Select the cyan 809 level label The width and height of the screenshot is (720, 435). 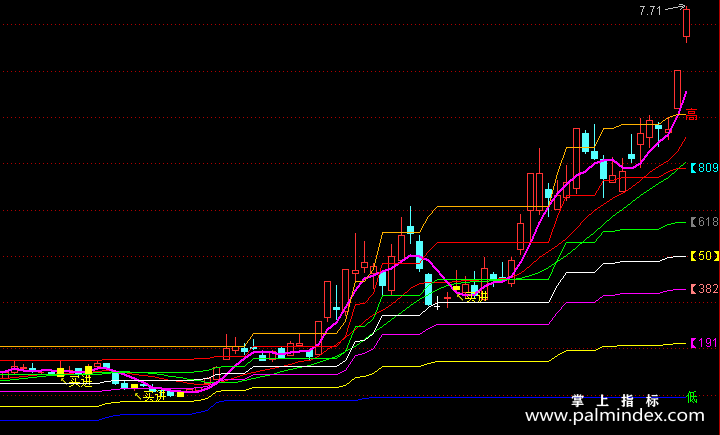pos(705,168)
